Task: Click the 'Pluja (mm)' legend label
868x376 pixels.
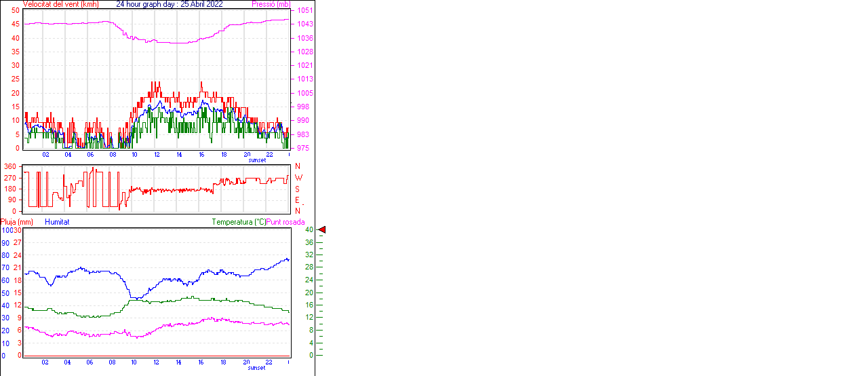Action: point(17,222)
